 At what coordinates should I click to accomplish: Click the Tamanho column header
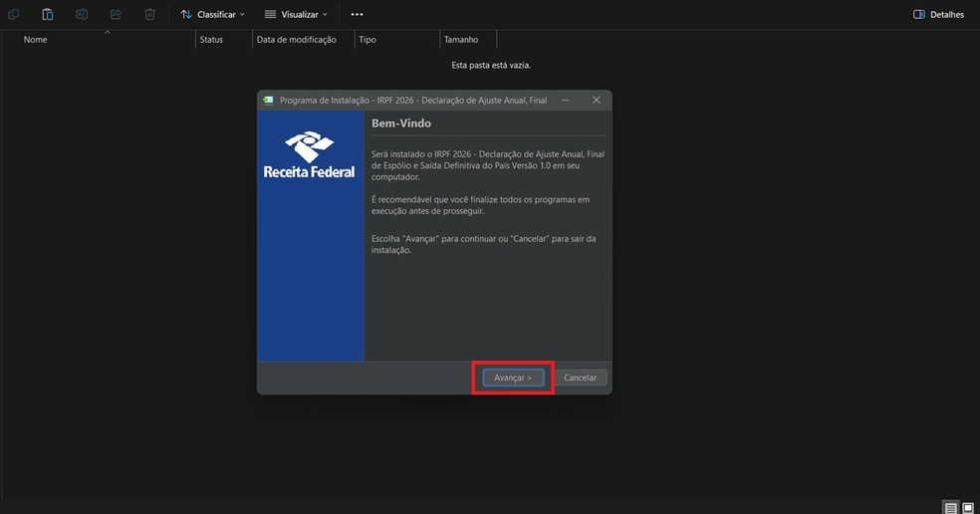point(461,40)
